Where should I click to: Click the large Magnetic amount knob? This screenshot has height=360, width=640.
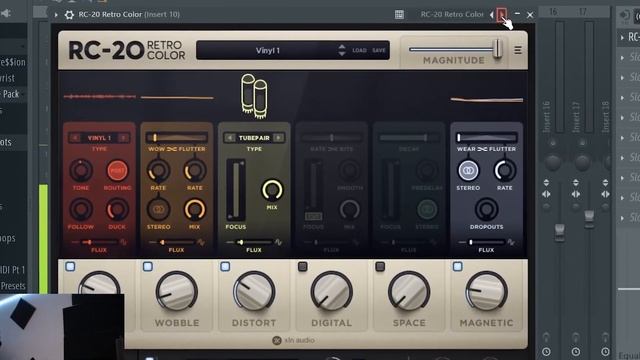click(487, 291)
